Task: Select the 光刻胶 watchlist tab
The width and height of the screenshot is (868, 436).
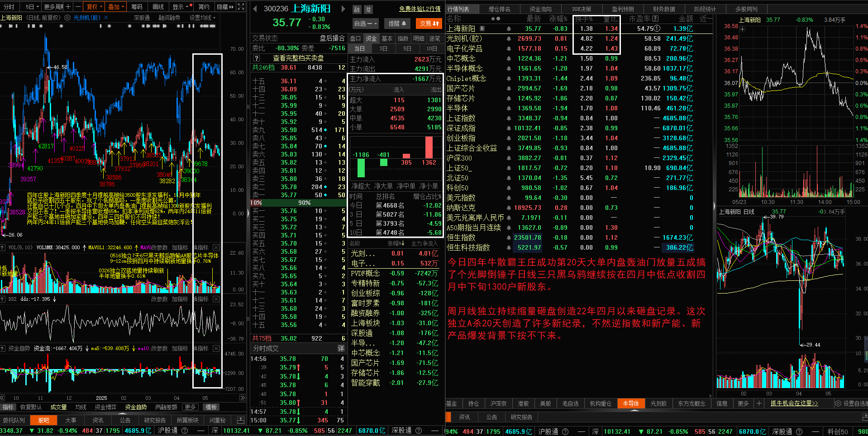Action: (x=658, y=403)
